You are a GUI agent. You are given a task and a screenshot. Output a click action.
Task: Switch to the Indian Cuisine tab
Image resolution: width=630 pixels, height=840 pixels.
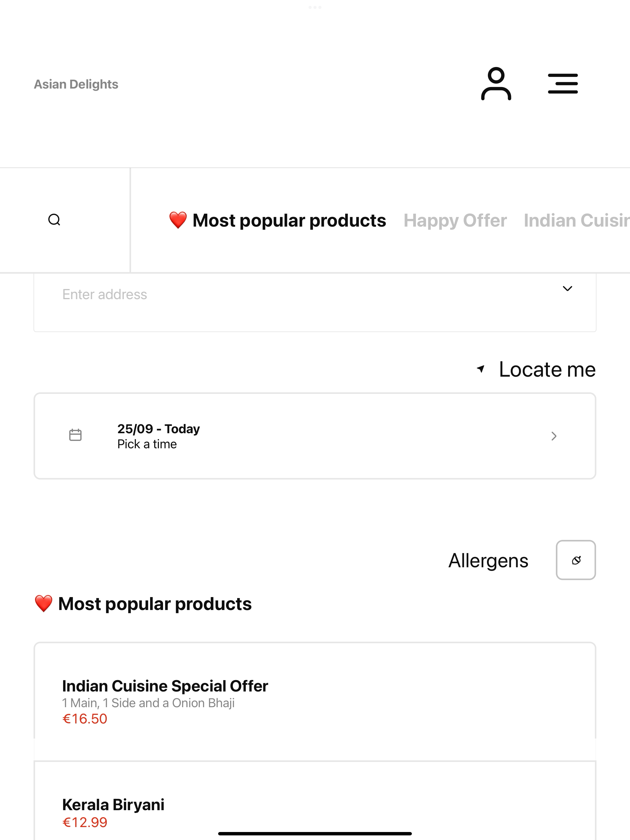coord(576,220)
